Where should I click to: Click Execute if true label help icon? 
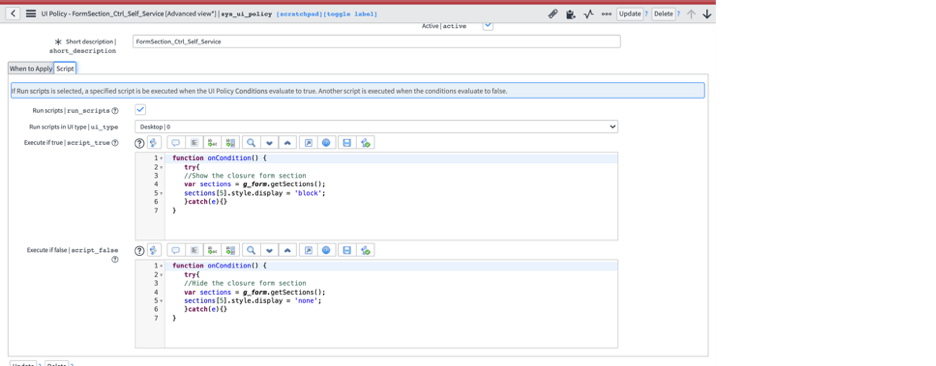coord(115,143)
